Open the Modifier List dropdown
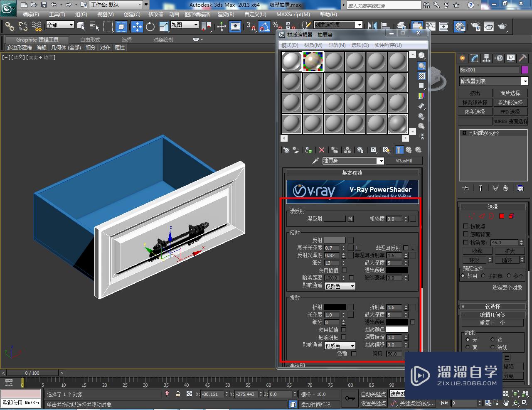532x410 pixels. point(493,81)
